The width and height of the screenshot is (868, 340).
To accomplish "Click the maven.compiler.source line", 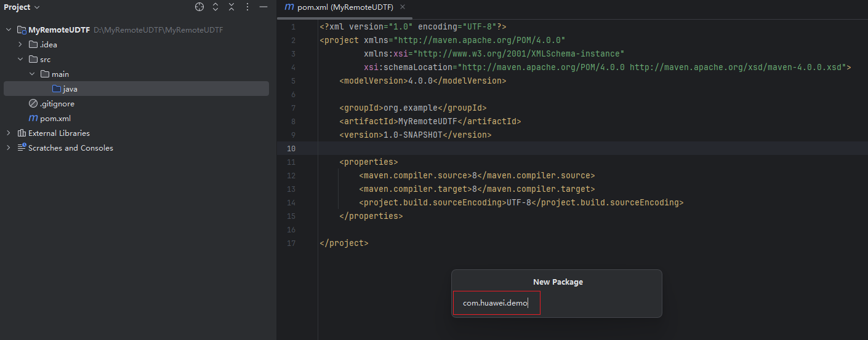I will [x=477, y=175].
